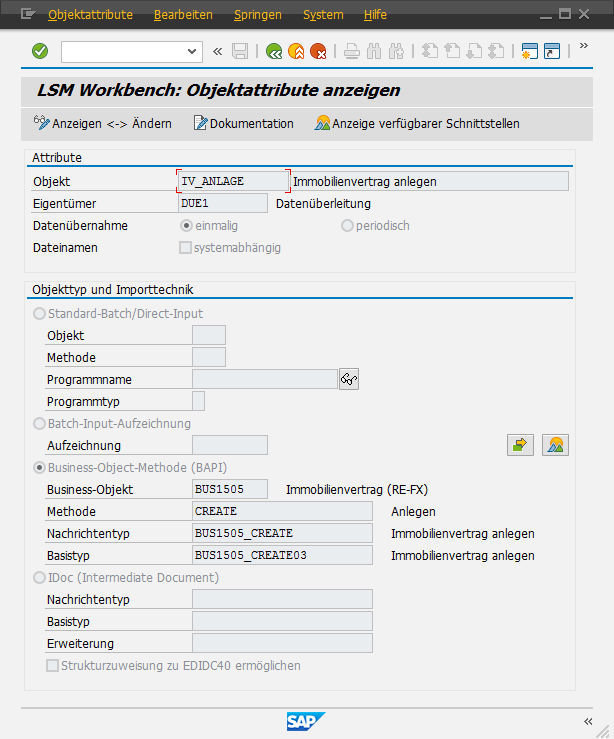Click the glasses display icon beside Programmname
The height and width of the screenshot is (739, 614).
pyautogui.click(x=349, y=379)
